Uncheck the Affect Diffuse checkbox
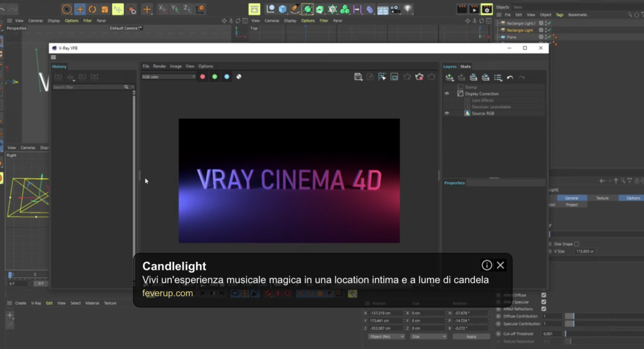Screen dimensions: 644x349 (x=544, y=295)
